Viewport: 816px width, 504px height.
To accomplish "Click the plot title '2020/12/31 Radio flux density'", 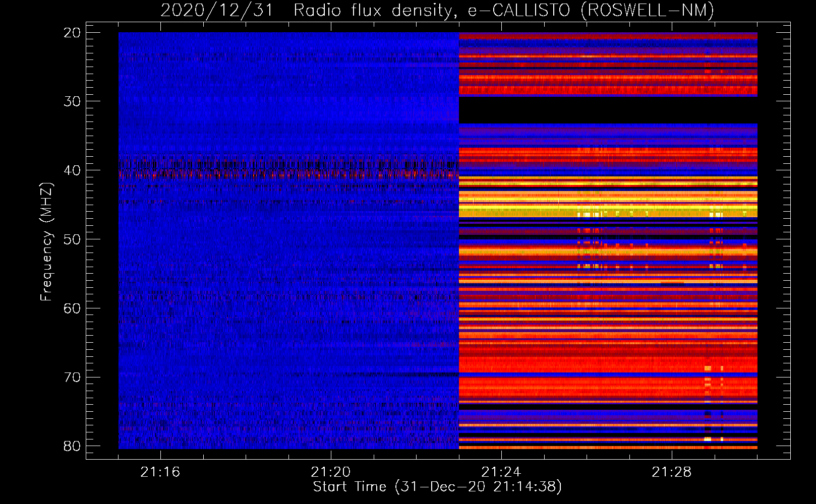I will 437,10.
